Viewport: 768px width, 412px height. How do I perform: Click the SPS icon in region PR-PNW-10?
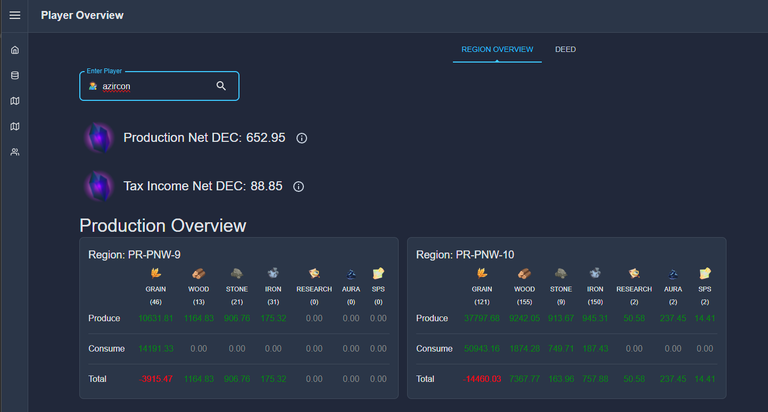pos(705,273)
